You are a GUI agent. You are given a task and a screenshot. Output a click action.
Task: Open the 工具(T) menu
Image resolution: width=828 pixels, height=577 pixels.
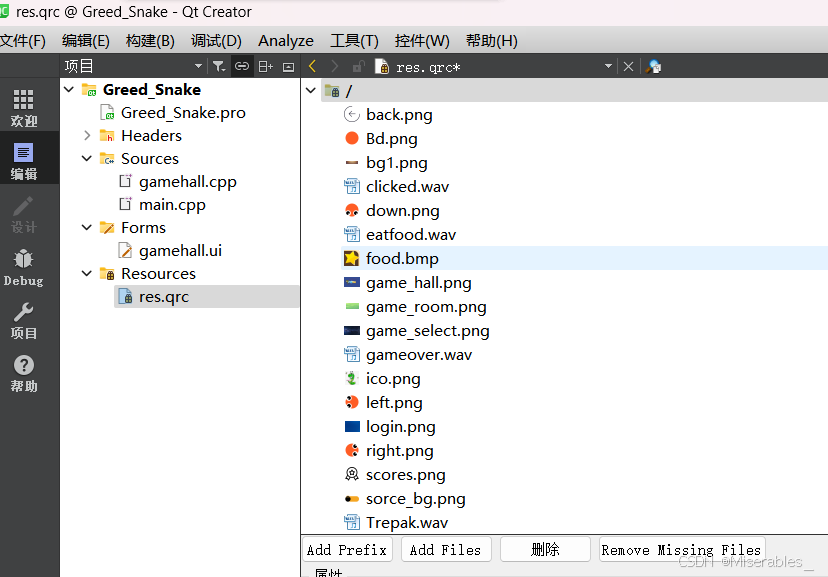point(354,41)
